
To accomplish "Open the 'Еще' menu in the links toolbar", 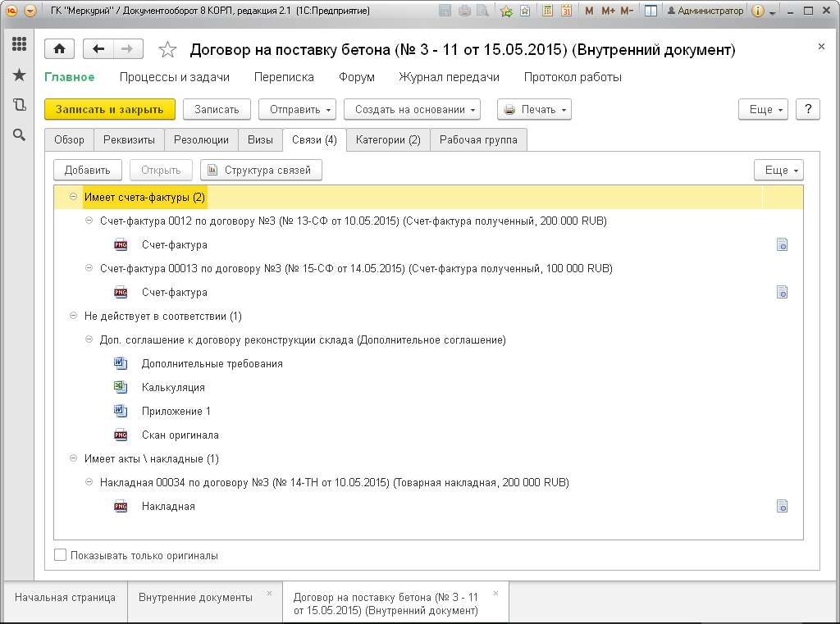I will pyautogui.click(x=778, y=170).
